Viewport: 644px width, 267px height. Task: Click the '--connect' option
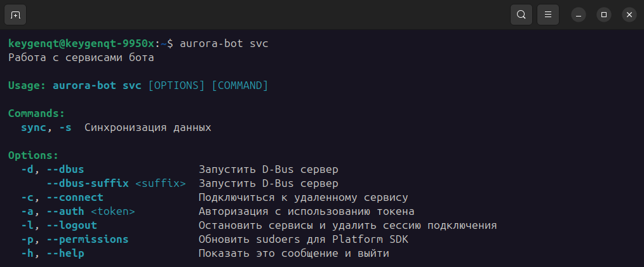tap(75, 198)
